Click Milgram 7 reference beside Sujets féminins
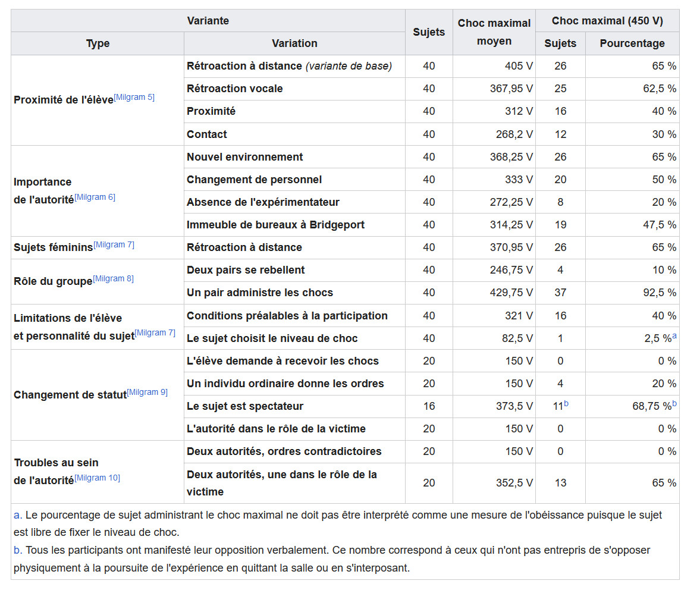The height and width of the screenshot is (590, 700). (x=114, y=245)
